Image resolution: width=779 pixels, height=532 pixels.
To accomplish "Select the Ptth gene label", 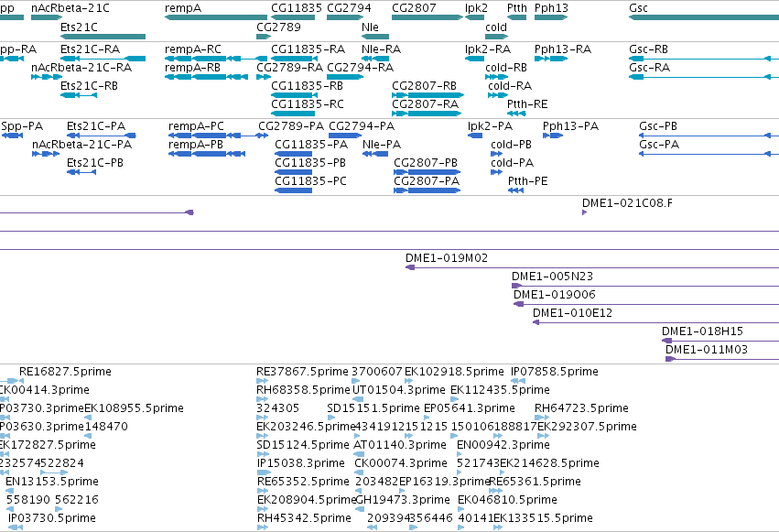I will coord(517,8).
